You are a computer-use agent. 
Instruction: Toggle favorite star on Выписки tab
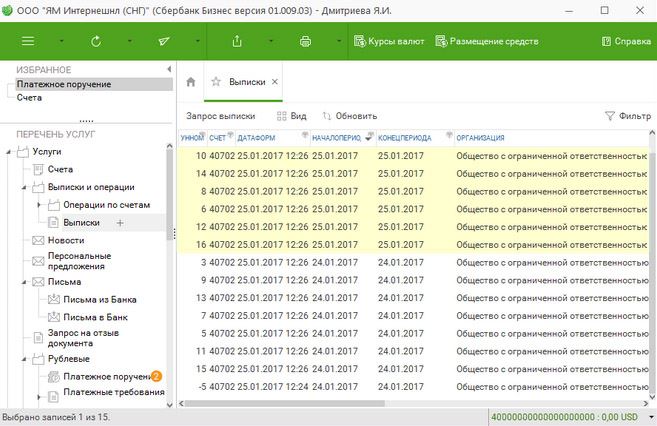click(x=216, y=82)
